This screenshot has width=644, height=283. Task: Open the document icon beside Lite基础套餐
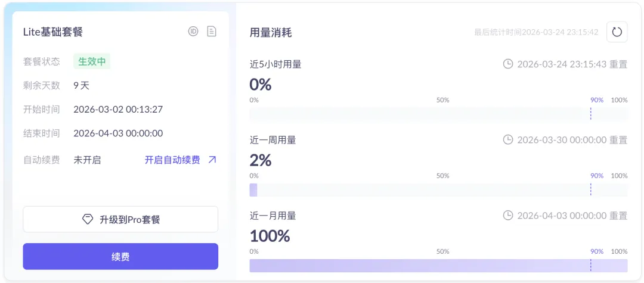[x=211, y=32]
